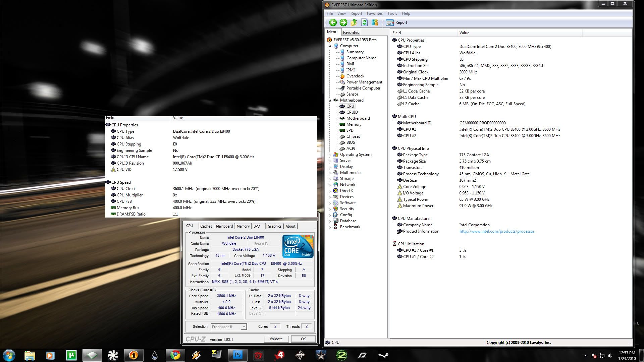
Task: Switch to the Favorites tab in EVEREST
Action: click(x=351, y=32)
